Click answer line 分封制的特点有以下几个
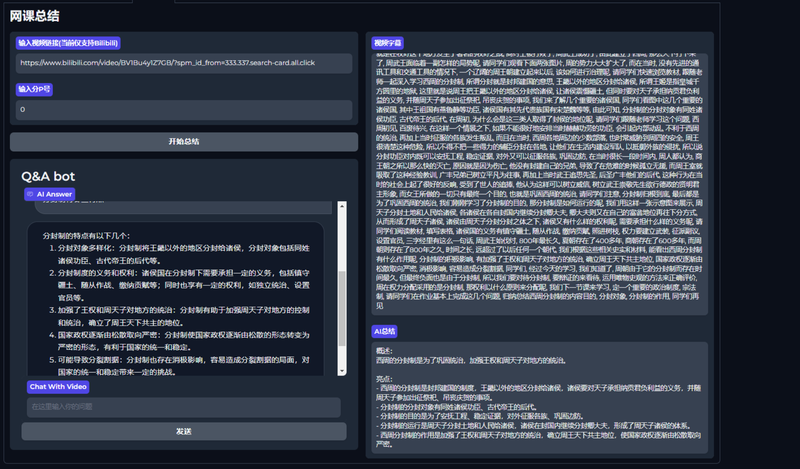The width and height of the screenshot is (800, 469). pos(86,236)
